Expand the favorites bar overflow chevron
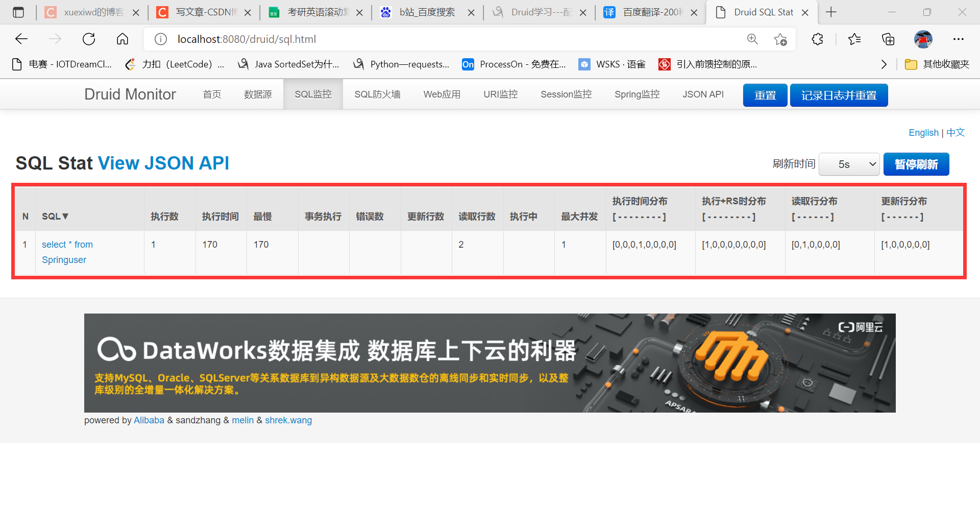The width and height of the screenshot is (980, 528). (x=884, y=64)
